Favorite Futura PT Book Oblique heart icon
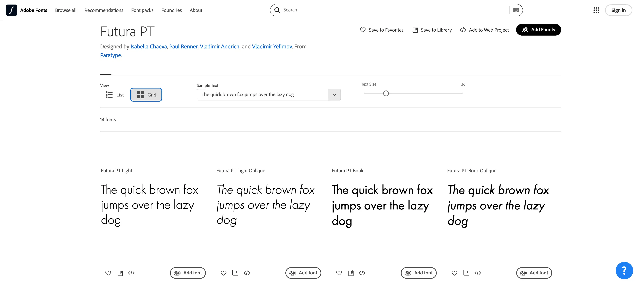The height and width of the screenshot is (288, 644). (x=454, y=273)
